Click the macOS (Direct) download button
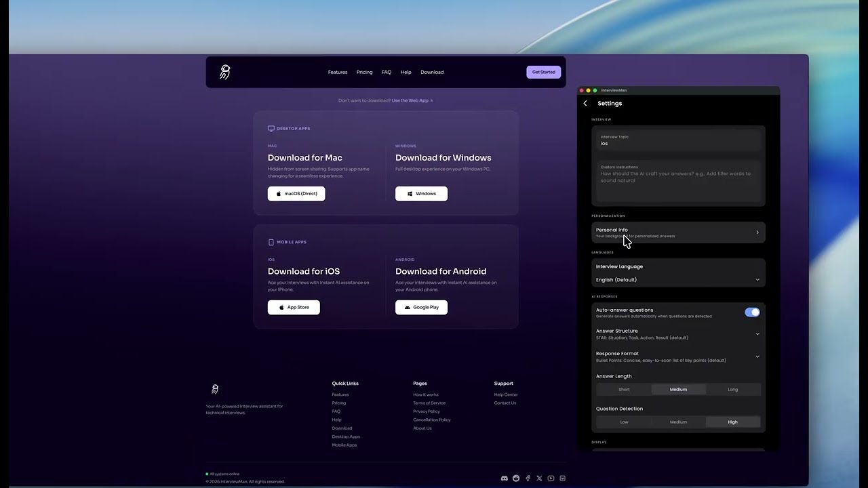This screenshot has width=868, height=488. click(x=296, y=194)
